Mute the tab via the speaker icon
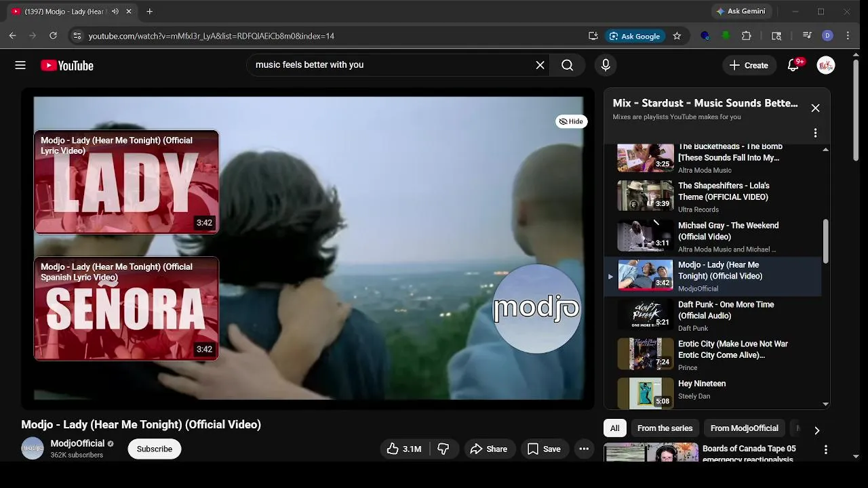This screenshot has height=488, width=868. (115, 12)
